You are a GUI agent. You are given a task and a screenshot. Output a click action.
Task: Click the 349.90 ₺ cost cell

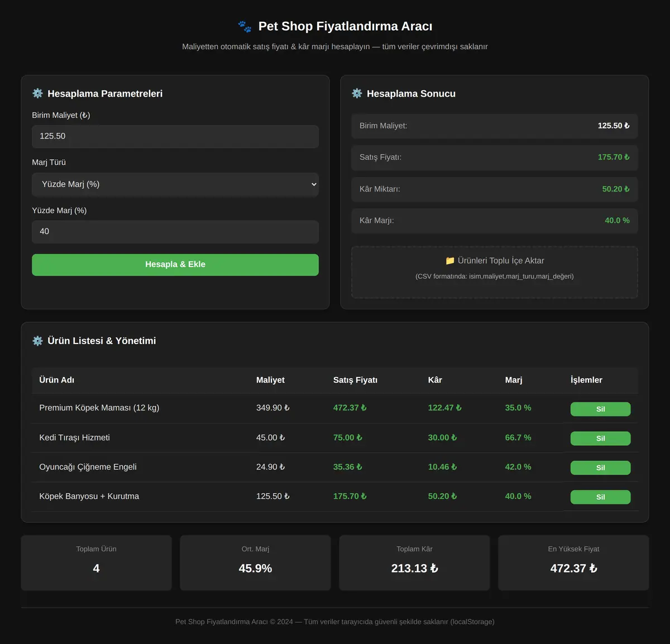[x=273, y=408]
